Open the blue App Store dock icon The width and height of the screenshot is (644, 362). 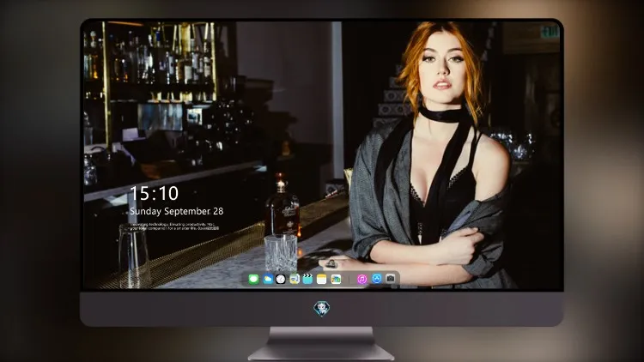point(377,279)
